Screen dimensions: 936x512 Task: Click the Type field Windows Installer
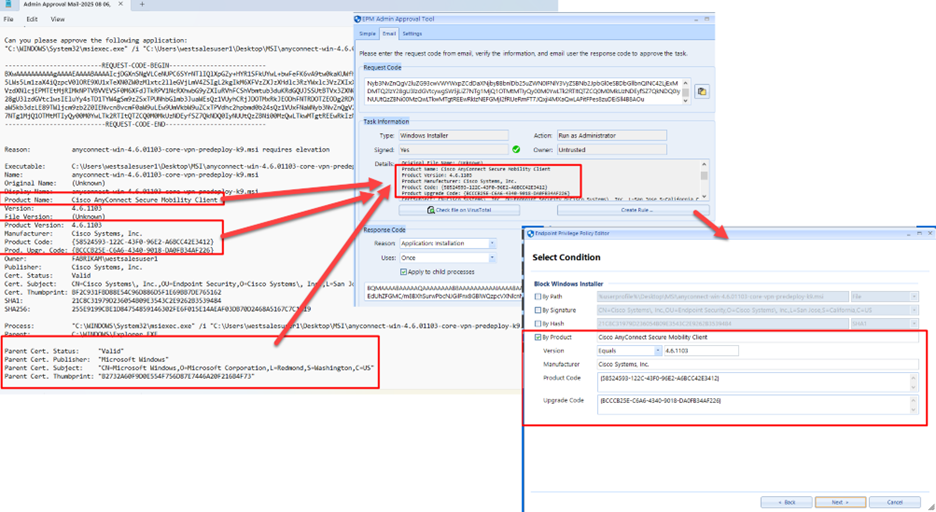pos(454,135)
